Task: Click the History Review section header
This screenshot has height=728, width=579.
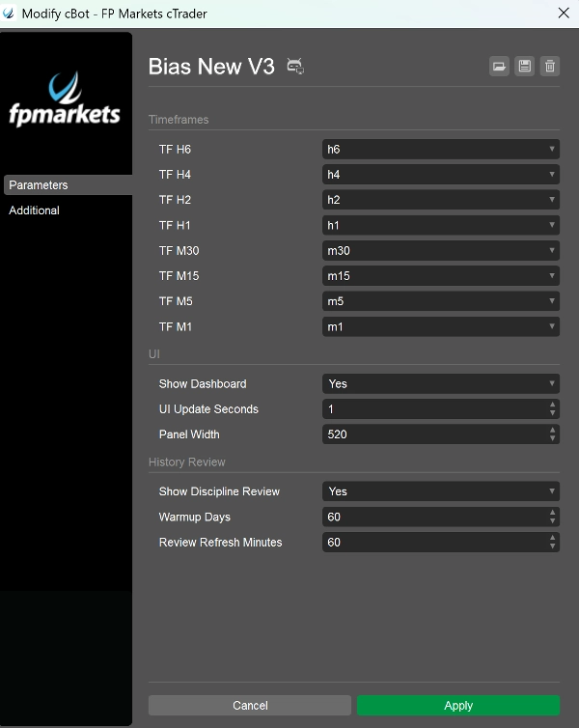Action: (187, 462)
